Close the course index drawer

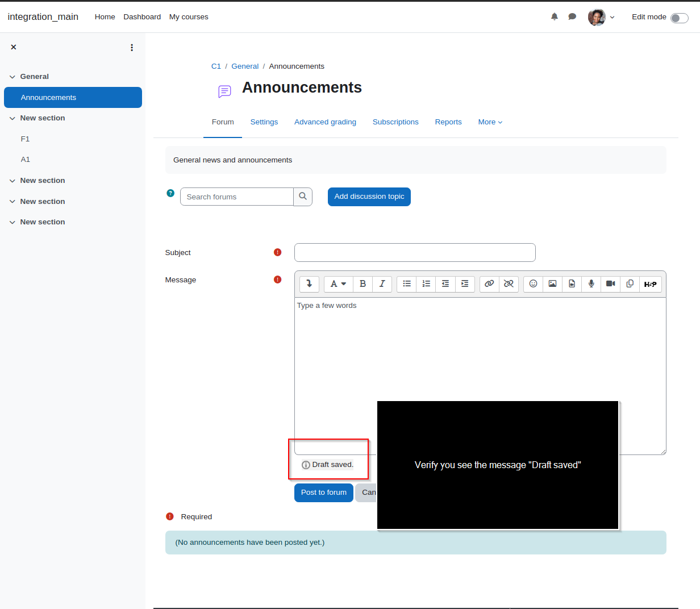pyautogui.click(x=14, y=47)
